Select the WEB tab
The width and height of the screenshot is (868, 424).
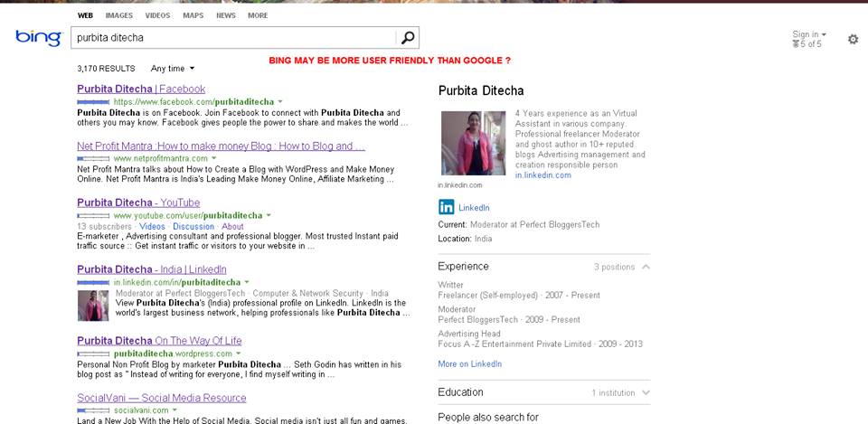(x=85, y=15)
